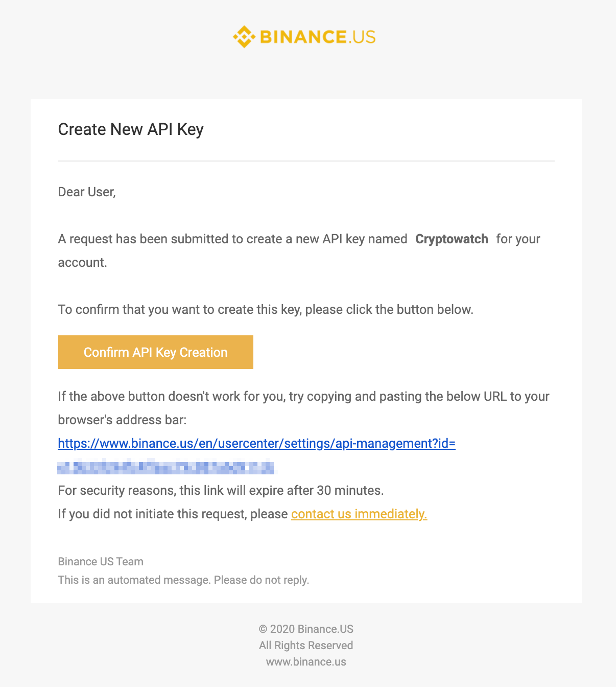Follow the 'contact us immediately' link
This screenshot has height=687, width=616.
[359, 514]
